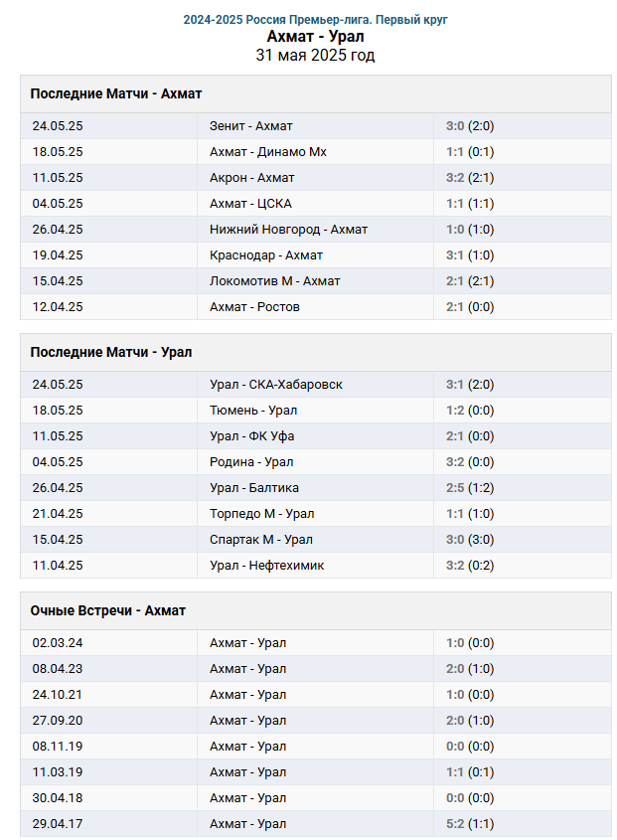Select the Урал - СКА-Хабаровск match

(x=276, y=384)
